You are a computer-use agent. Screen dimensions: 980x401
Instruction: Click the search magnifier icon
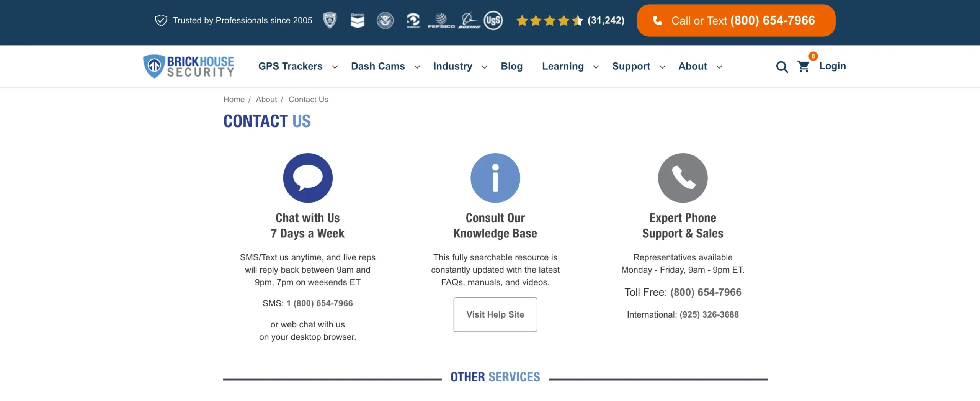(782, 67)
